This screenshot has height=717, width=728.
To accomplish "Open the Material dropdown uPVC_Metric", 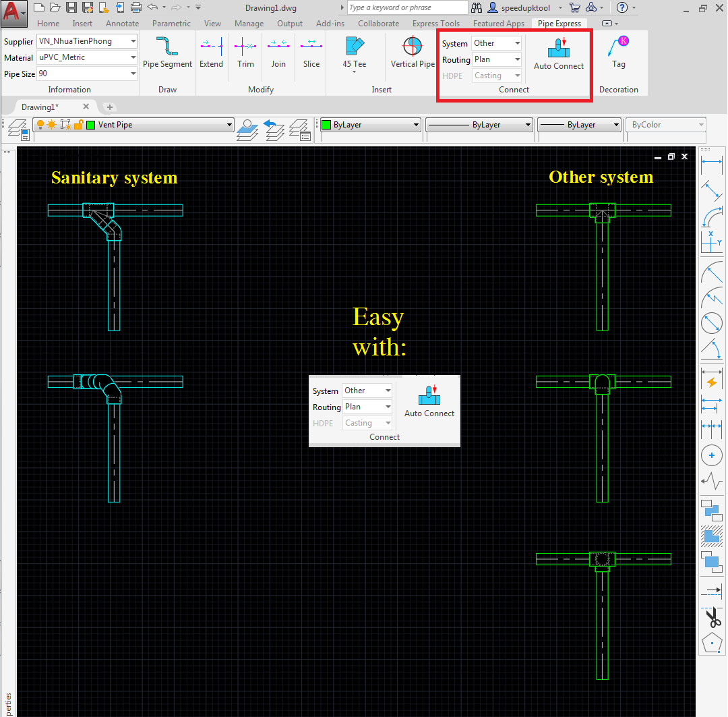I will coord(87,57).
